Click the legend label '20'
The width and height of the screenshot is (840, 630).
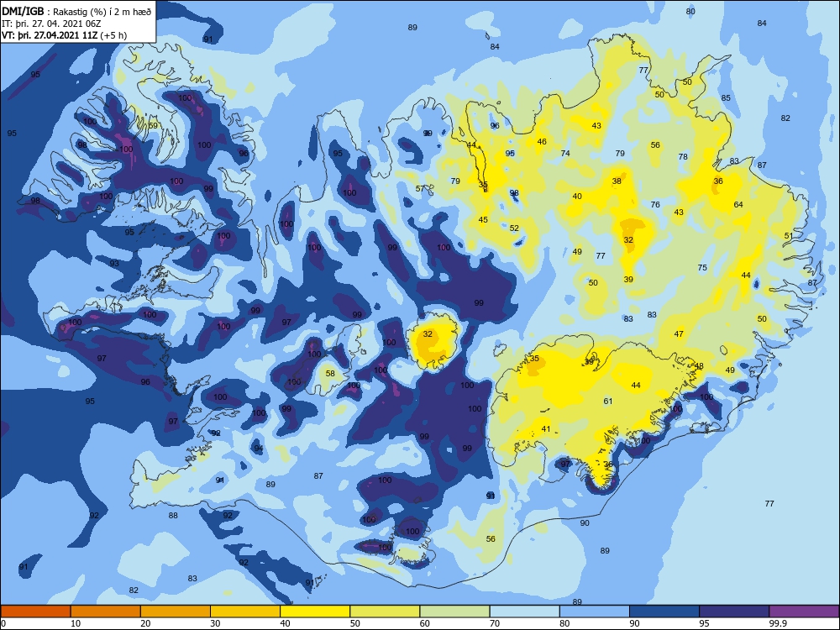click(145, 623)
